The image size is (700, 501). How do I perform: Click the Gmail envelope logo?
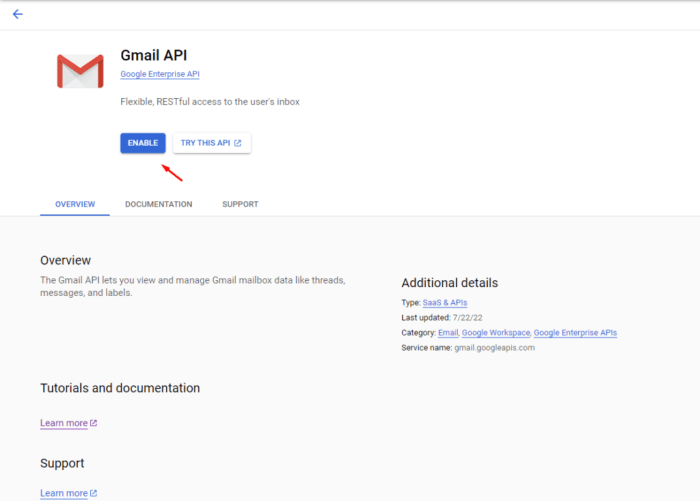(x=80, y=71)
